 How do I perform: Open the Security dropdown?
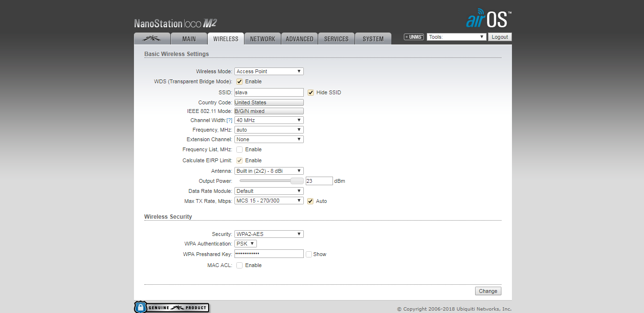(269, 234)
